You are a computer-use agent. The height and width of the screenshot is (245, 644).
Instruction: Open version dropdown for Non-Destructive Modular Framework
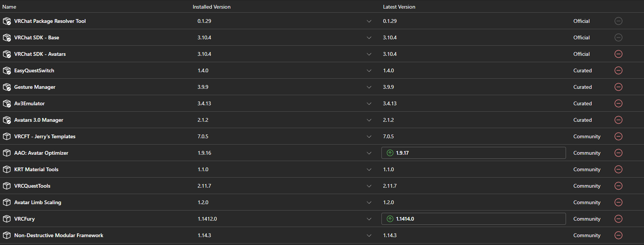coord(369,236)
